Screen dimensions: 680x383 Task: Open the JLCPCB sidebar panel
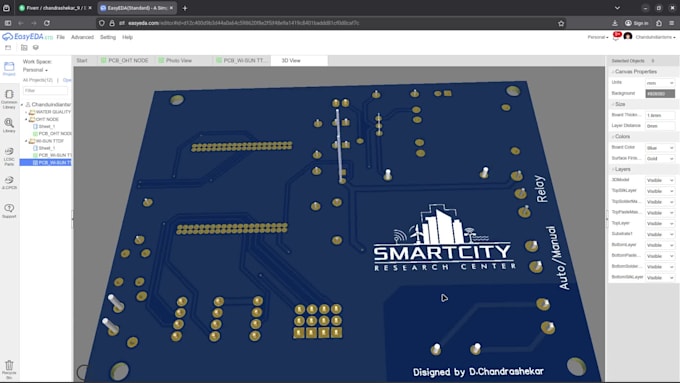click(x=9, y=183)
